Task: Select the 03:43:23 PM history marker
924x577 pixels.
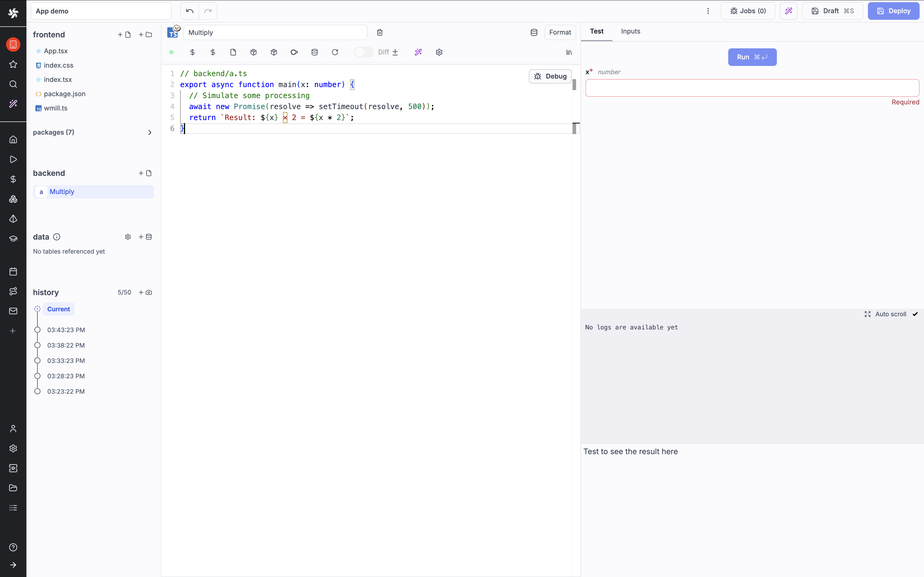Action: coord(37,330)
